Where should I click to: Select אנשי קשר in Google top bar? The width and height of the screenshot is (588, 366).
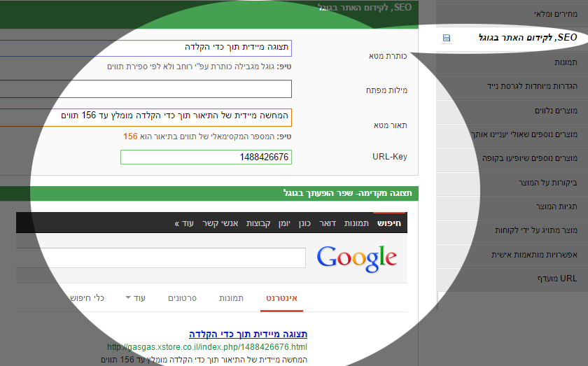click(x=220, y=223)
